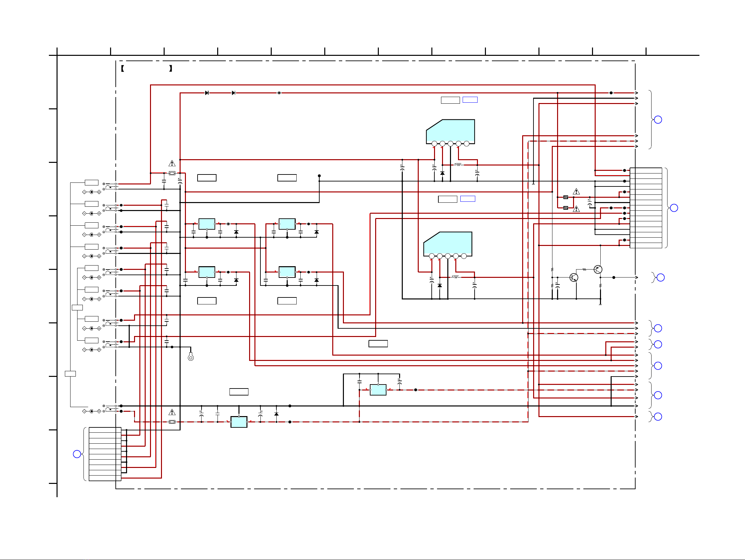Click the NPN transistor symbol near bottom right
The height and width of the screenshot is (560, 745).
click(574, 277)
